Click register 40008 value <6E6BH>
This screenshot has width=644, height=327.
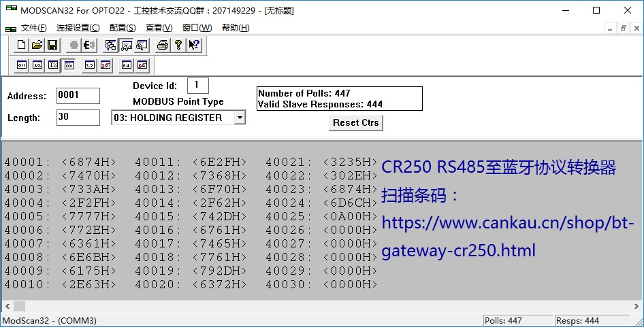(88, 257)
